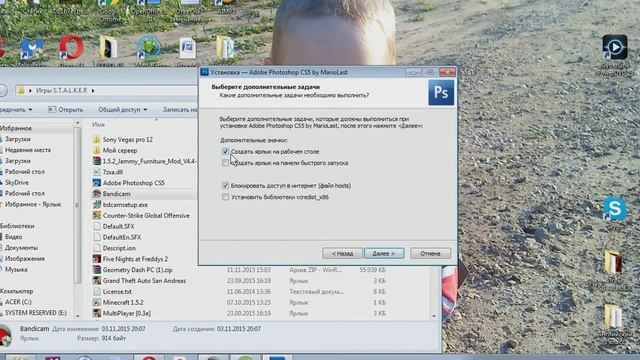Screen dimensions: 640x360
Task: Click the Текстовый докум... type cell
Action: [x=316, y=291]
